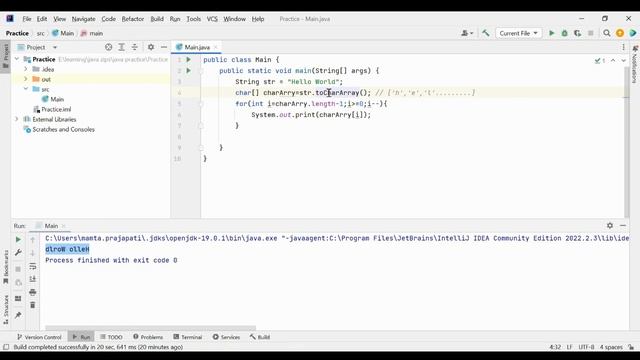Run with coverage icon in toolbar
Image resolution: width=640 pixels, height=360 pixels.
point(577,33)
